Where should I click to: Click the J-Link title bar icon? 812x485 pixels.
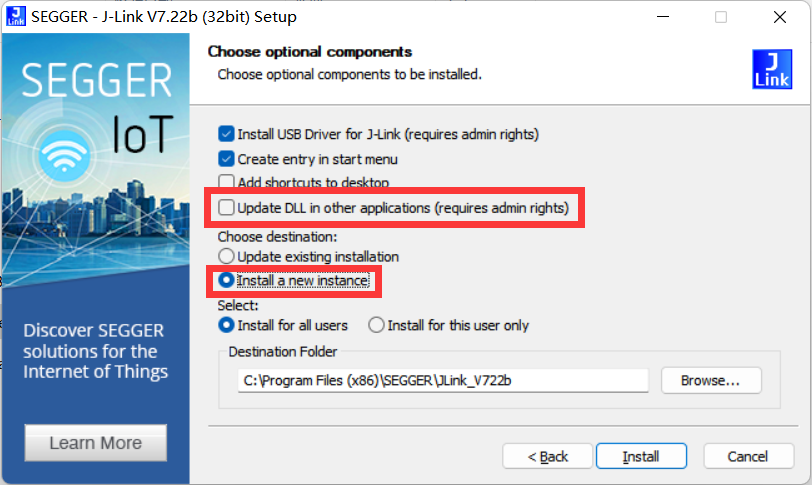click(x=16, y=16)
